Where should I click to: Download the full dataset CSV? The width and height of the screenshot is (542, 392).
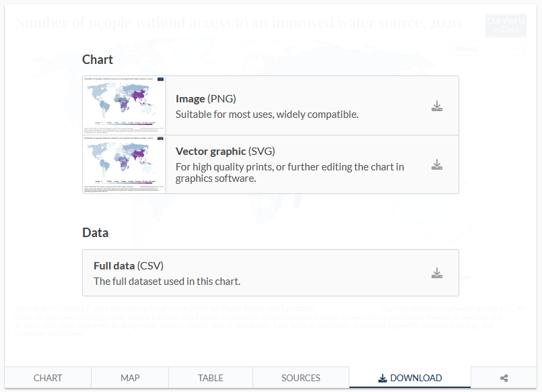[x=437, y=272]
